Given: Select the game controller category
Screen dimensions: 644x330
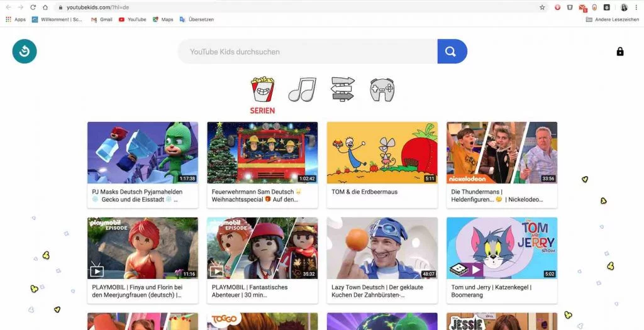Looking at the screenshot, I should (382, 90).
